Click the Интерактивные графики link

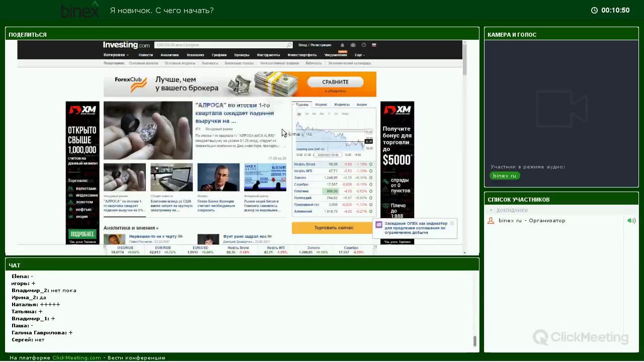[280, 63]
